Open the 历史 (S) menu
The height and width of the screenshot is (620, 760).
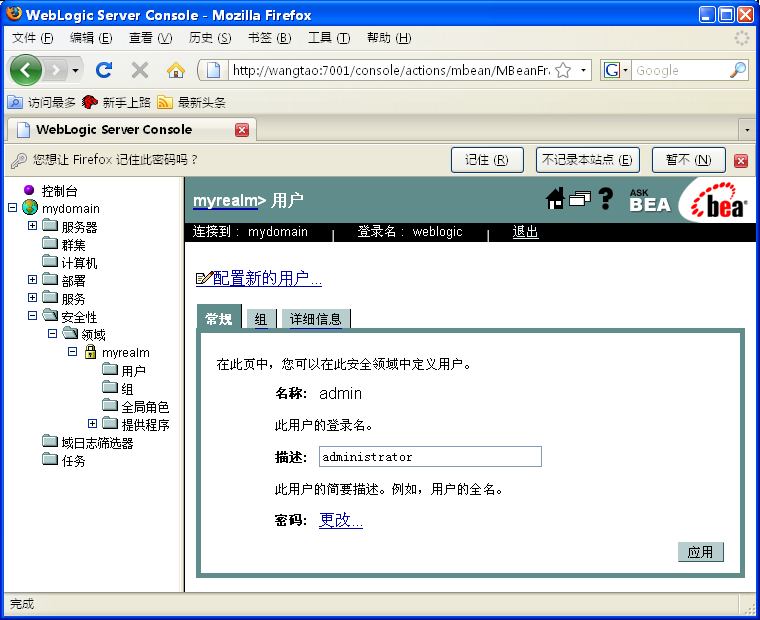tap(210, 38)
